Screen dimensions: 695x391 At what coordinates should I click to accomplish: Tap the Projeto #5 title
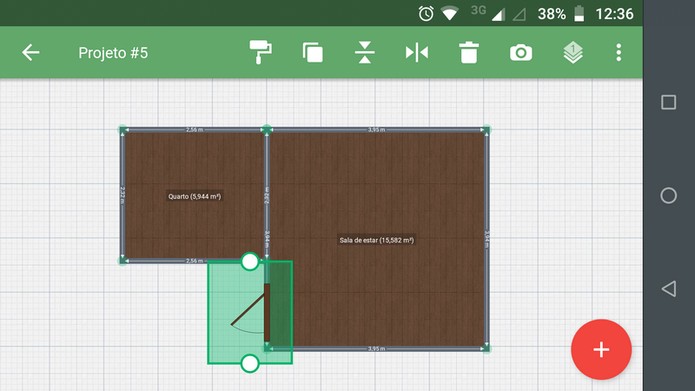pos(113,53)
